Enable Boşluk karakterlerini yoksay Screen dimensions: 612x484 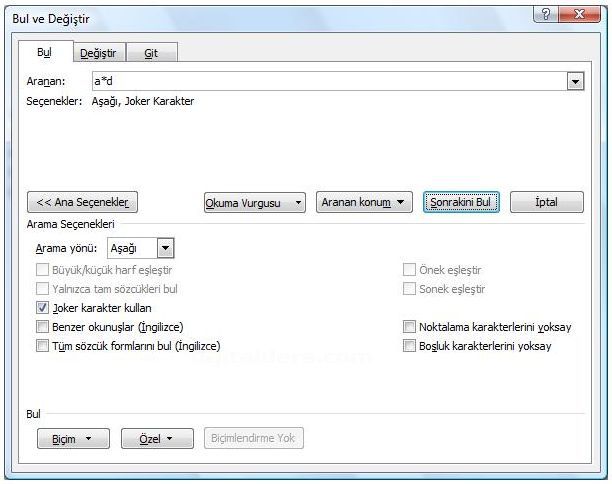[409, 346]
